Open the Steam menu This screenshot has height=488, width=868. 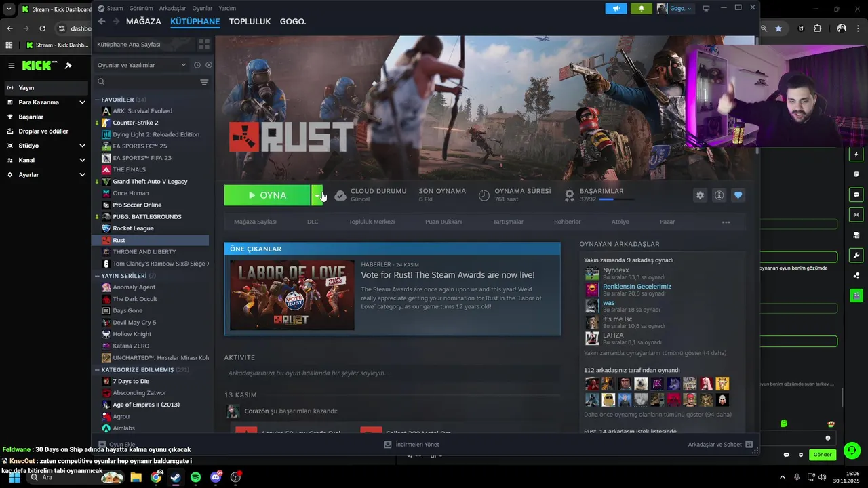click(x=115, y=8)
